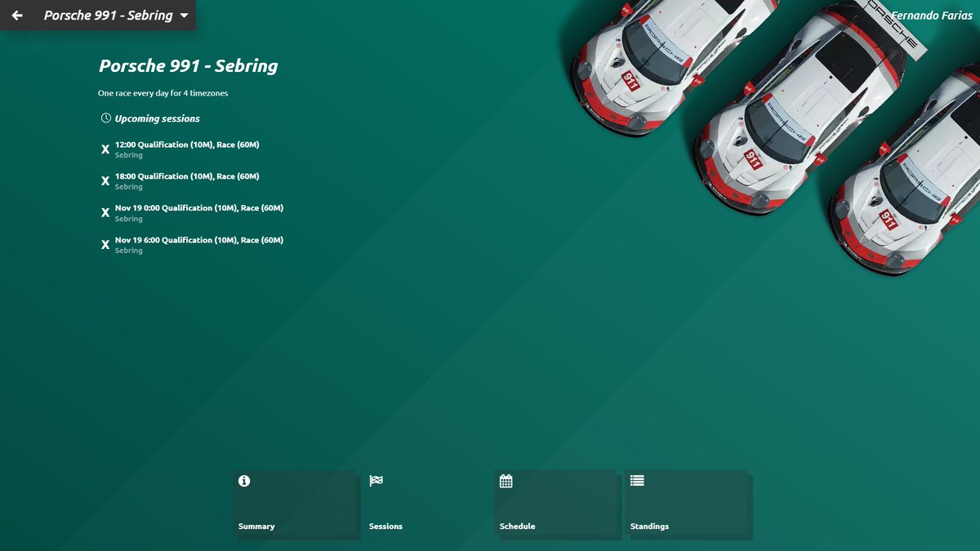Viewport: 980px width, 551px height.
Task: Toggle X mark for Nov 19 6:00 session
Action: [x=105, y=245]
